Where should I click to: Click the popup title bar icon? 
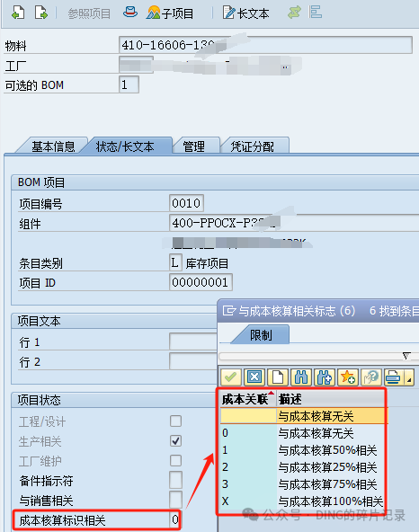(x=229, y=310)
